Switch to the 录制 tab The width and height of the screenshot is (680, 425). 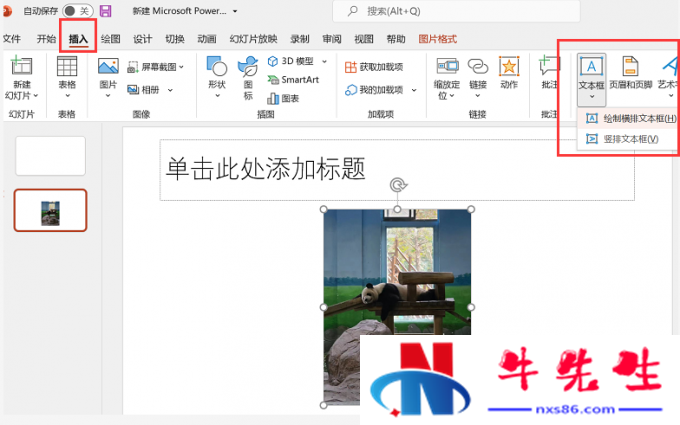pyautogui.click(x=300, y=39)
